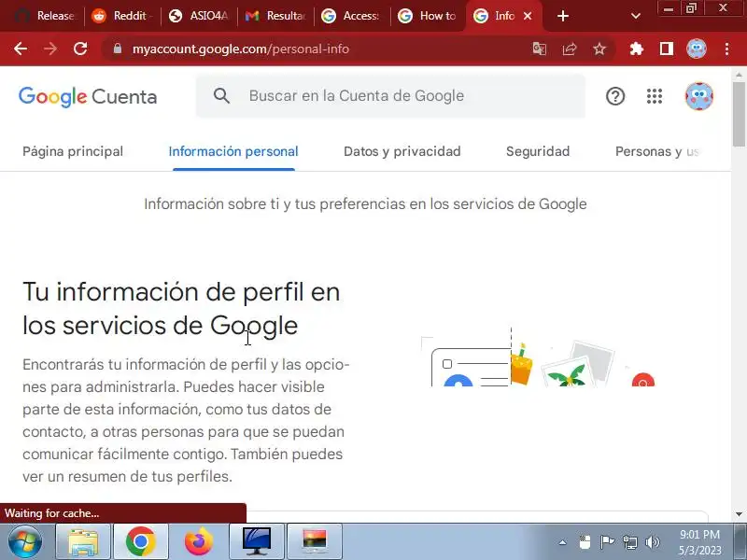Click the page vertical scrollbar thumb

click(x=739, y=114)
